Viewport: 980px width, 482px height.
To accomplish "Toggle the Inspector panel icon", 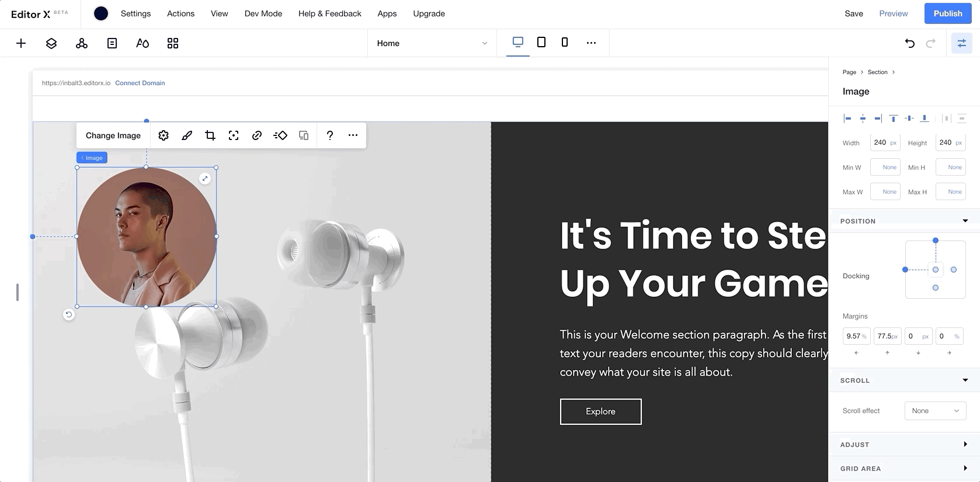I will tap(962, 43).
